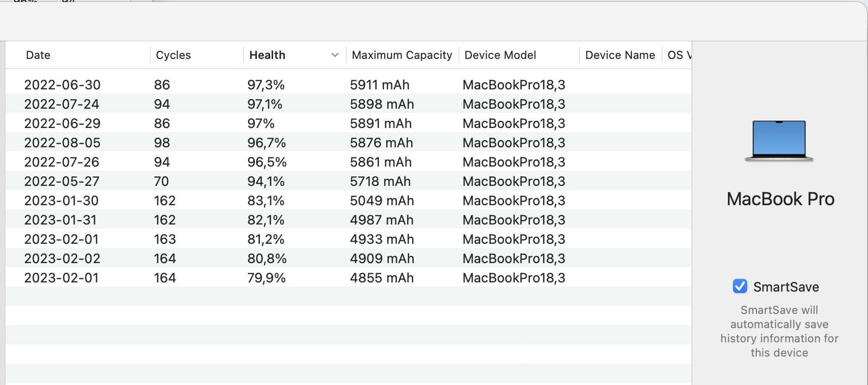Select the 2023-01-30 history row

(61, 201)
